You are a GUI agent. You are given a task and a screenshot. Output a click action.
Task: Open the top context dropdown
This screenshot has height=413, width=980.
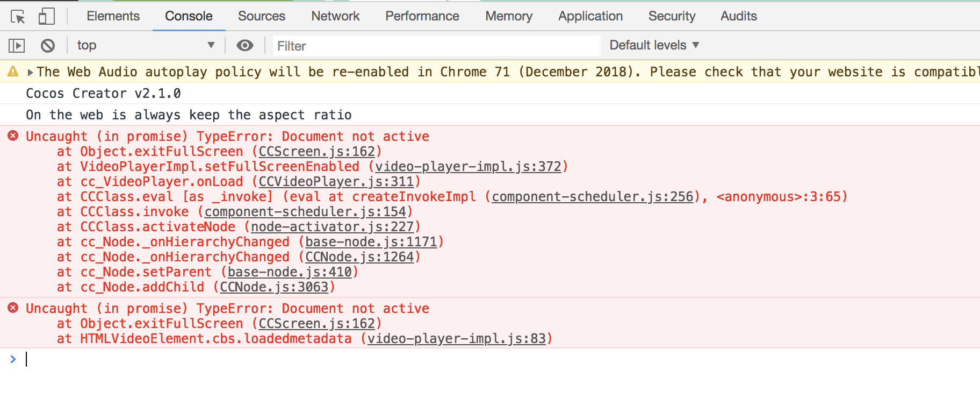pyautogui.click(x=145, y=46)
